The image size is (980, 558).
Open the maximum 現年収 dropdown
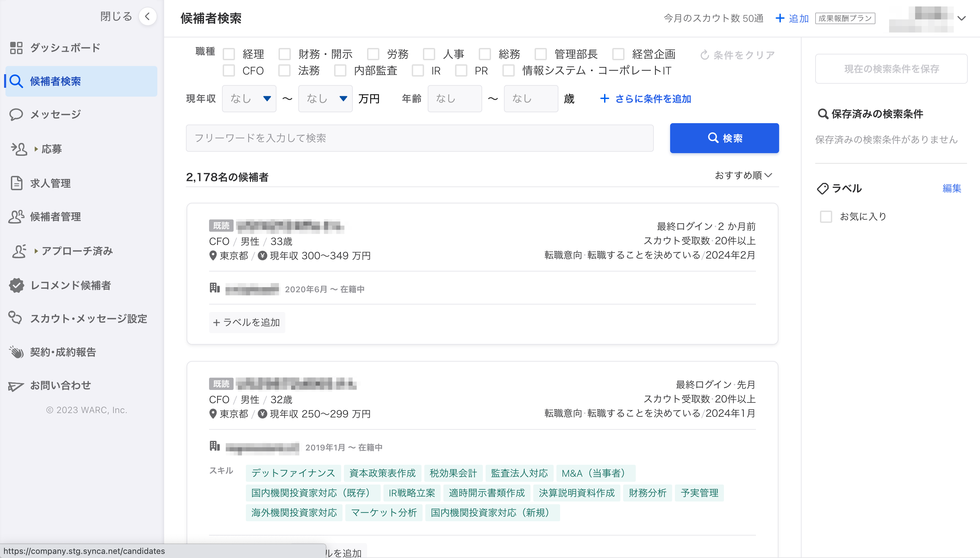point(326,98)
